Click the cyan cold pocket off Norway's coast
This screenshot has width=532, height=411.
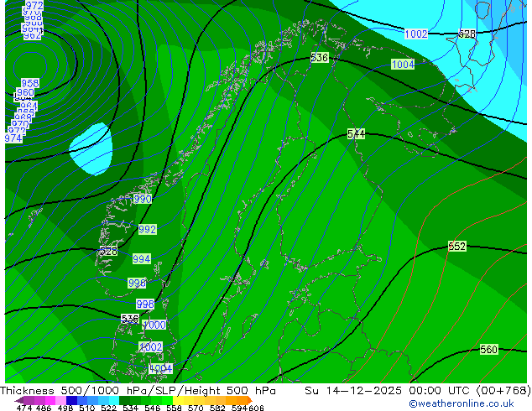pyautogui.click(x=91, y=149)
